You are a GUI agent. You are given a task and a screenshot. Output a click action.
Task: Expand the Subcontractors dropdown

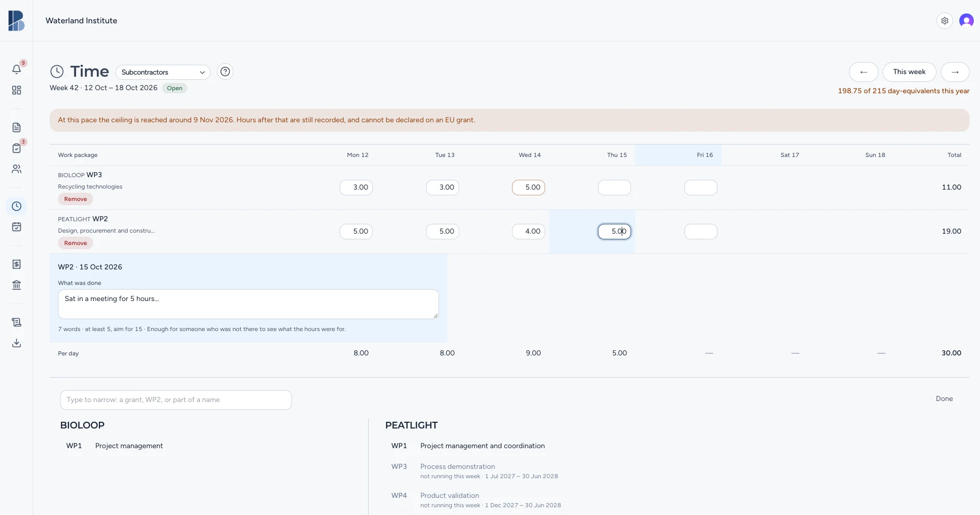pos(163,72)
